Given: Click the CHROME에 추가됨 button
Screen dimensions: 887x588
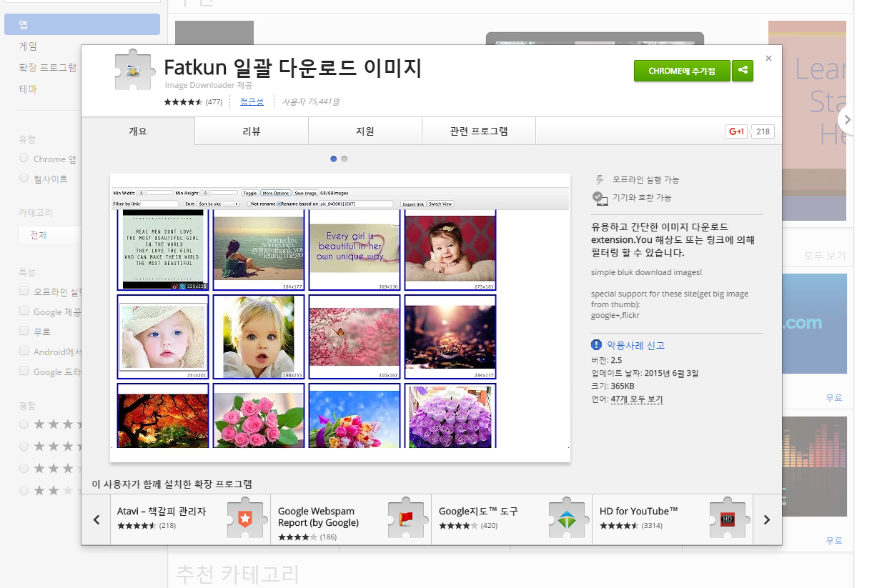Looking at the screenshot, I should (682, 71).
